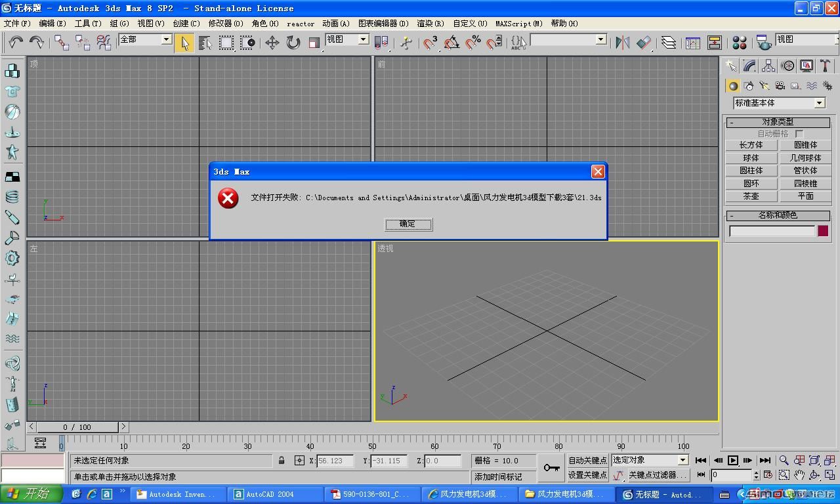
Task: Select the Shapes category icon
Action: tap(749, 86)
